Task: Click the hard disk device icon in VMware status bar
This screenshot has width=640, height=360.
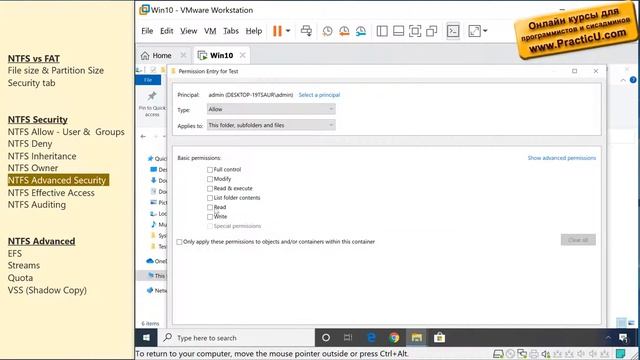Action: [x=498, y=354]
